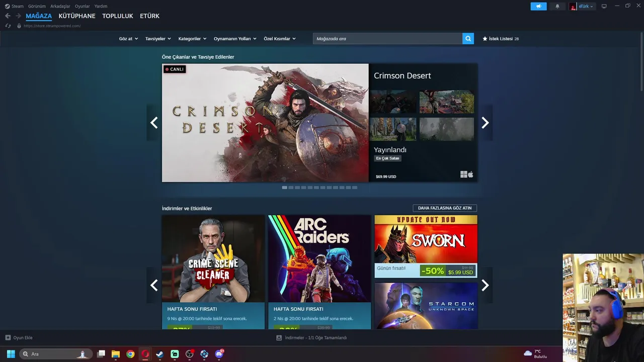
Task: Reload the store page
Action: tap(8, 26)
